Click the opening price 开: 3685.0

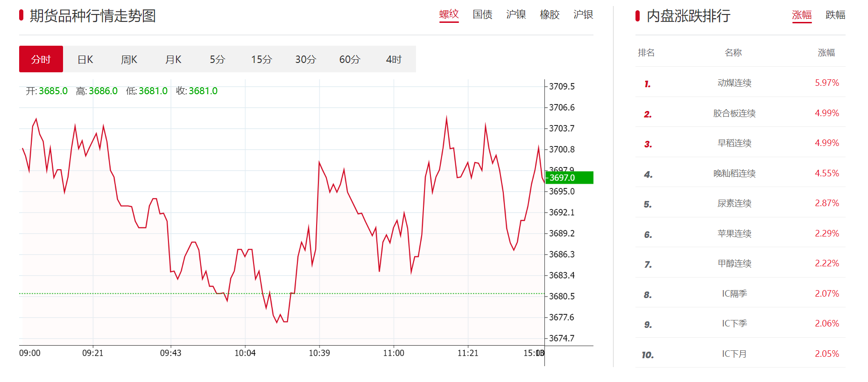click(47, 91)
